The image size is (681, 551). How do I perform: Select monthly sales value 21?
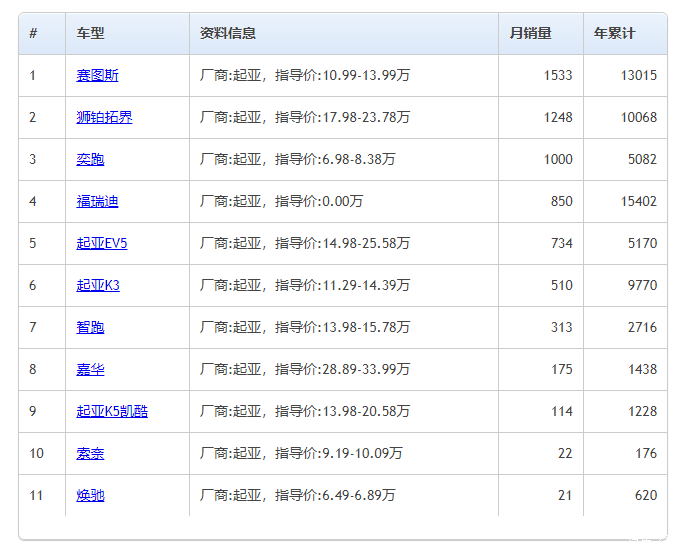pyautogui.click(x=565, y=495)
